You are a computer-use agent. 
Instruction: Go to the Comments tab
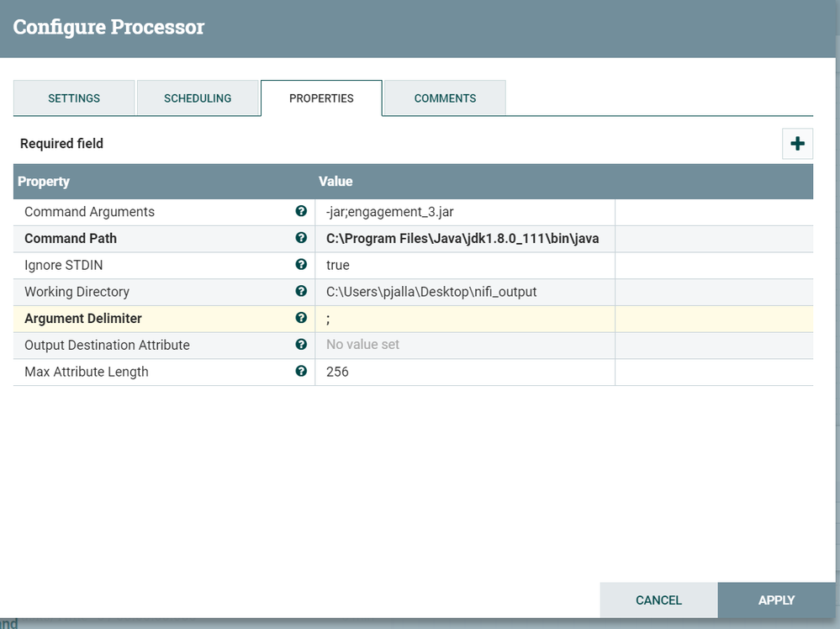(445, 98)
